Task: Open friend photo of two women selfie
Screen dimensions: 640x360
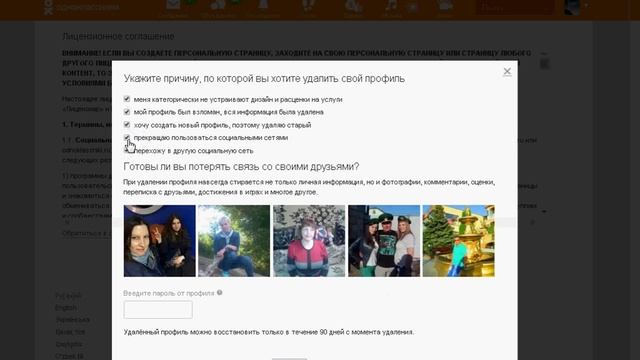Action: click(x=160, y=241)
